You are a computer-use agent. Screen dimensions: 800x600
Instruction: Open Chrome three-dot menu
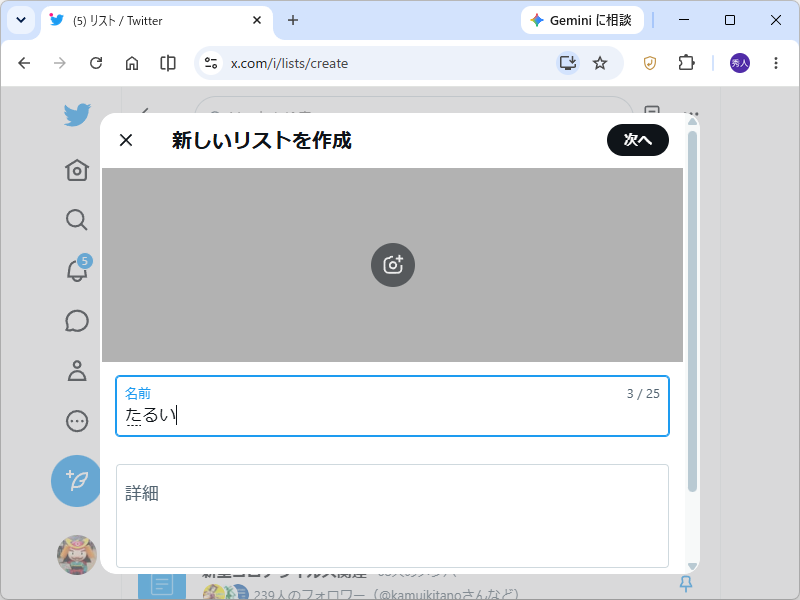click(776, 63)
